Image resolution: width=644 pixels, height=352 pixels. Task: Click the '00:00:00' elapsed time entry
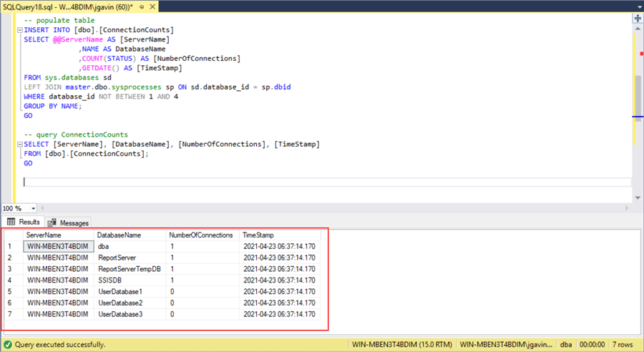click(x=592, y=345)
